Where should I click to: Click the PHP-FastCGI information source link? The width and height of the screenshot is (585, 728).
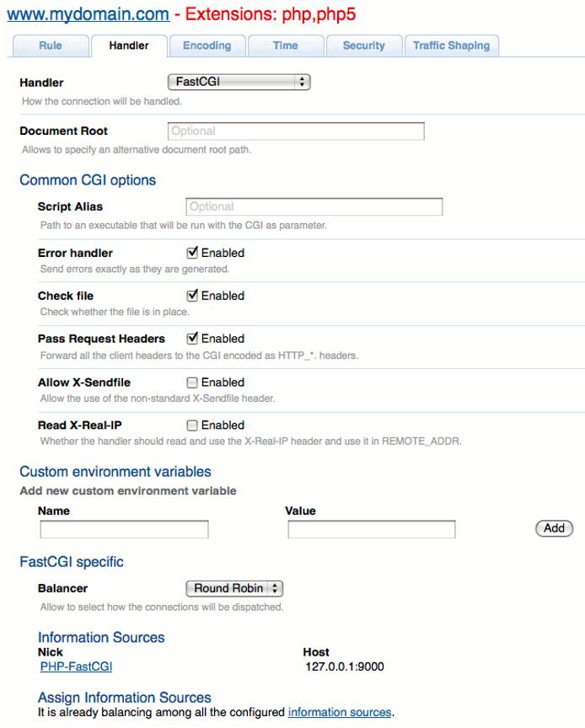click(x=73, y=666)
